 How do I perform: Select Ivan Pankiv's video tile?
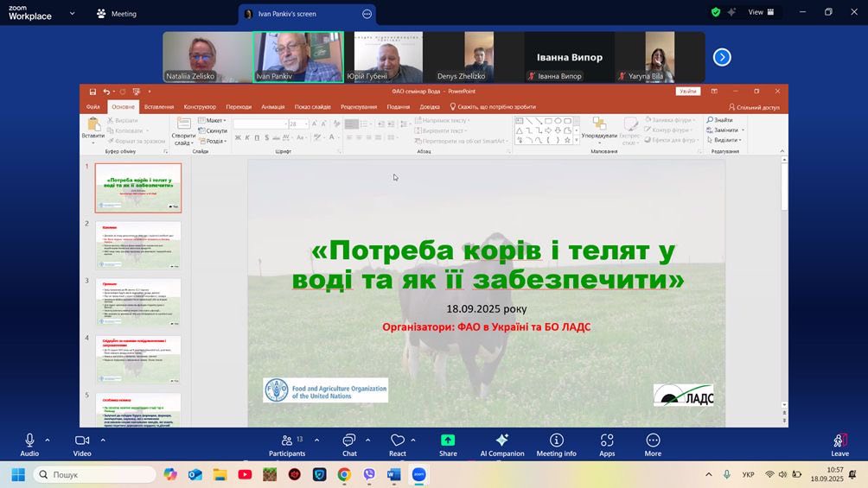pos(297,57)
